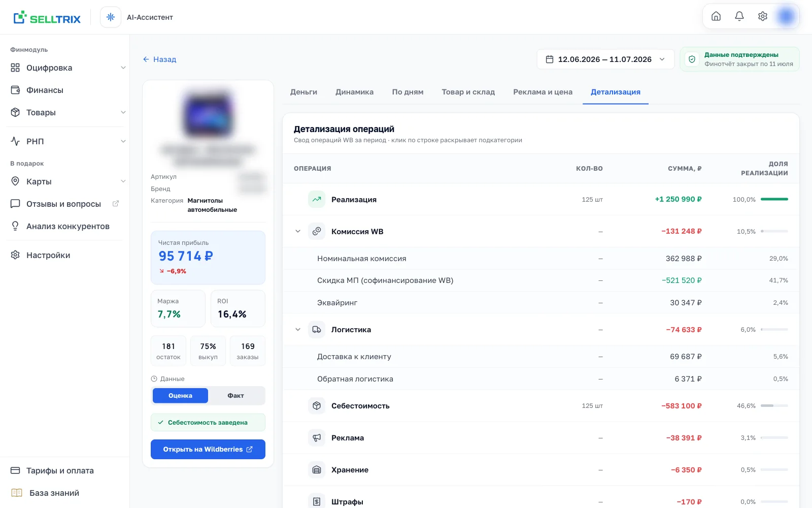Click the Чистая прибыль 95 714 ₽ card
The image size is (812, 508).
pos(208,258)
